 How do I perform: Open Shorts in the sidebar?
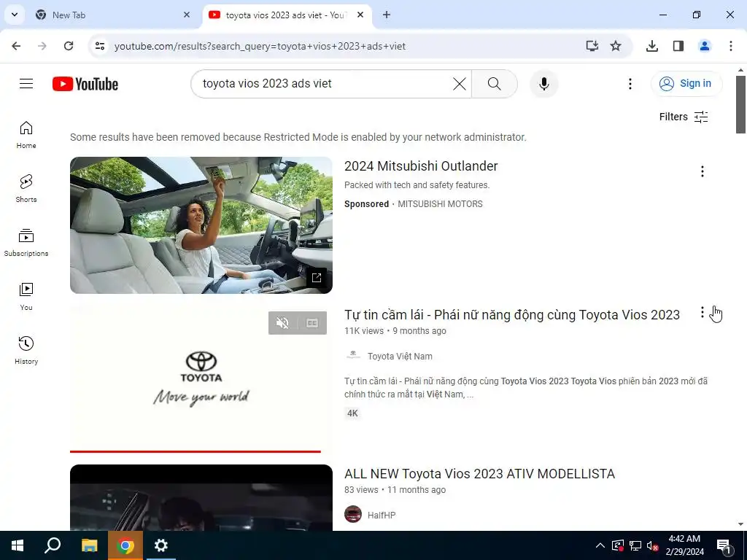tap(26, 189)
